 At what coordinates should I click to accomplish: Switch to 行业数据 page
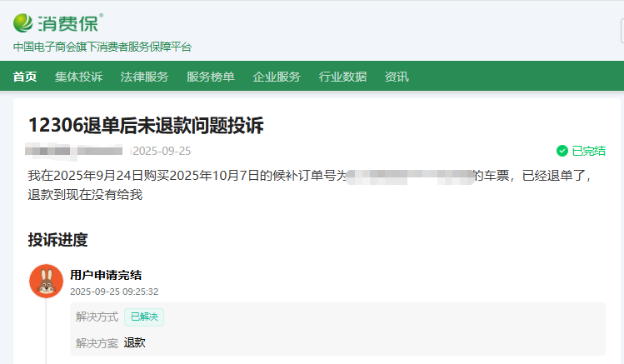tap(342, 77)
